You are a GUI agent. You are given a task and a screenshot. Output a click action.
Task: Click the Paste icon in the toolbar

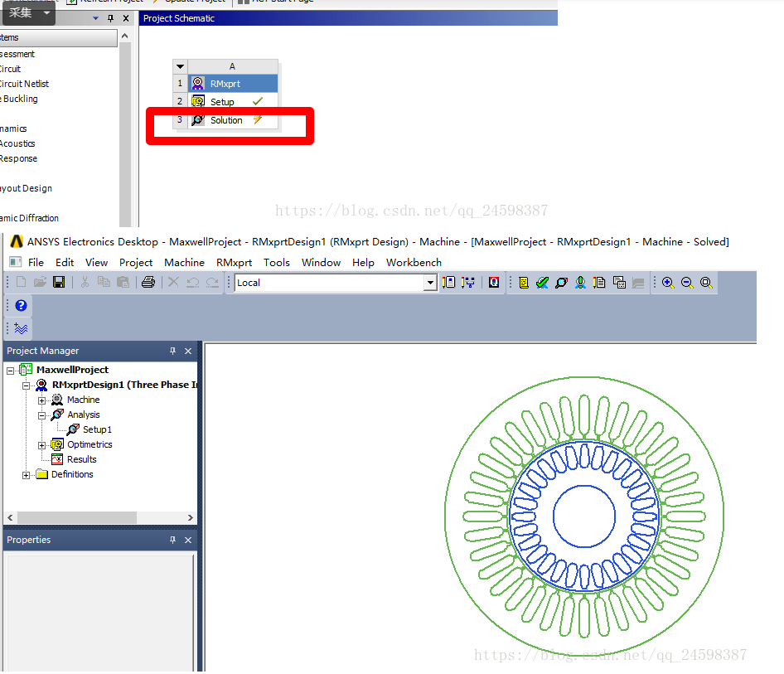(x=122, y=282)
